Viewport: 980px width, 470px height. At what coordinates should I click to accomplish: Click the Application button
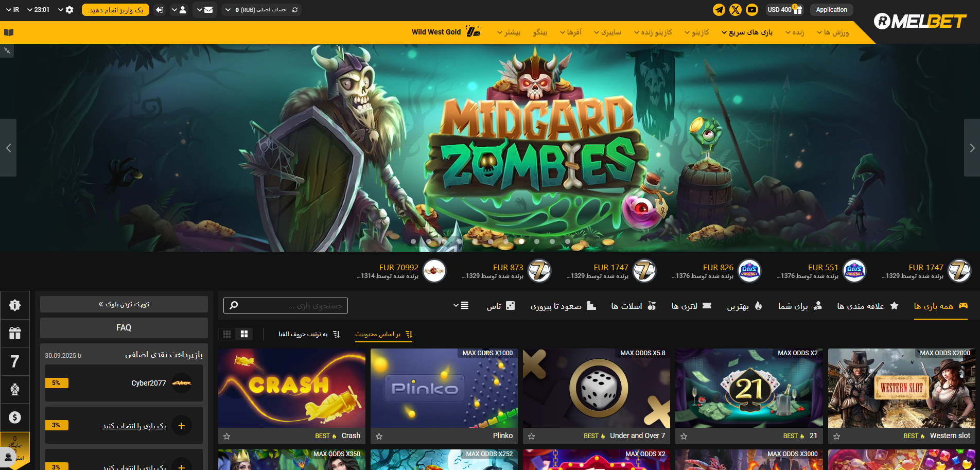[x=831, y=10]
